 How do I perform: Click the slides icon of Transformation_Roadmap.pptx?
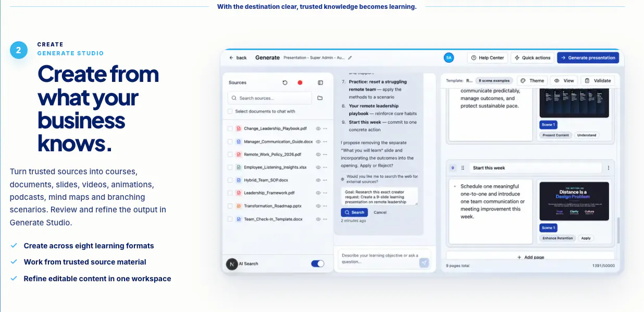(239, 206)
